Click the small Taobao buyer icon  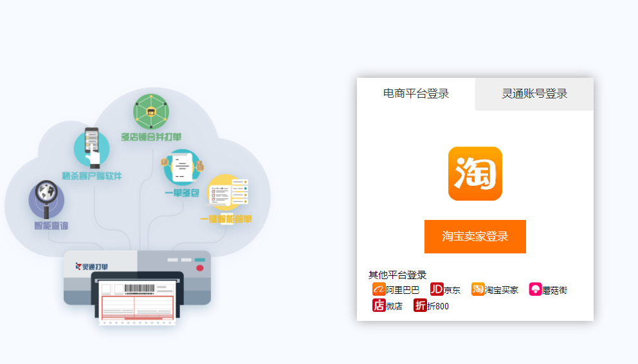click(478, 289)
